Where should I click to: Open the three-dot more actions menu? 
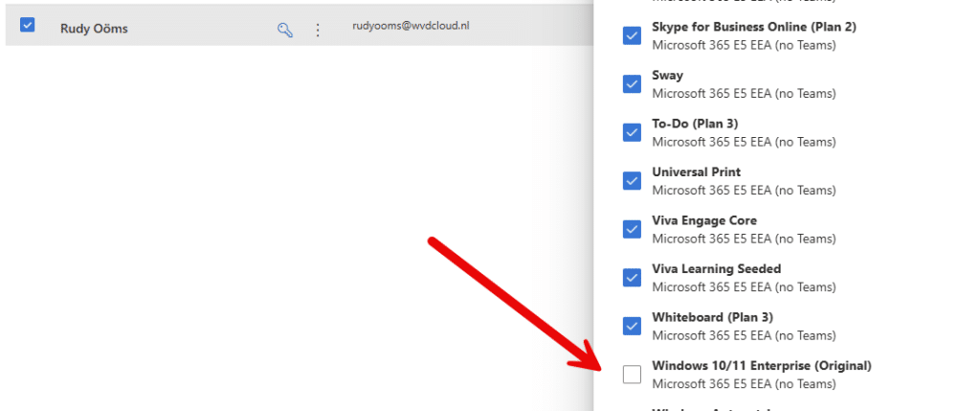(318, 30)
